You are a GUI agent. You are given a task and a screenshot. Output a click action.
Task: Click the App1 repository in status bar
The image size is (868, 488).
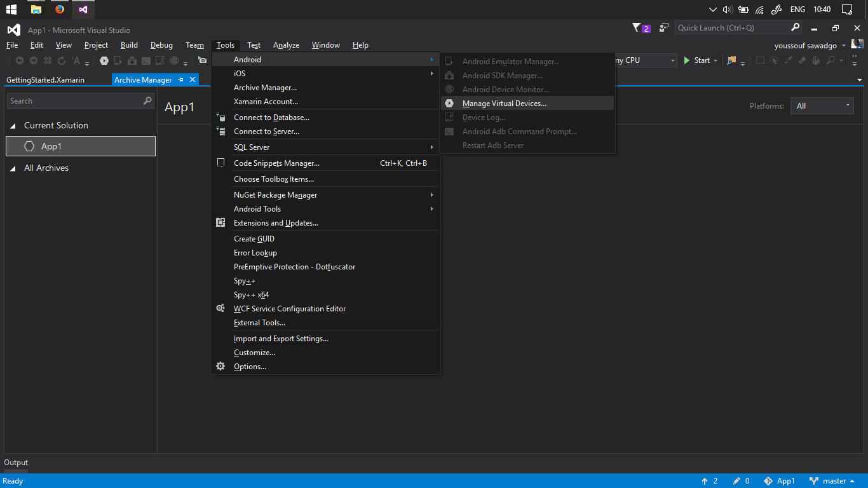coord(779,481)
